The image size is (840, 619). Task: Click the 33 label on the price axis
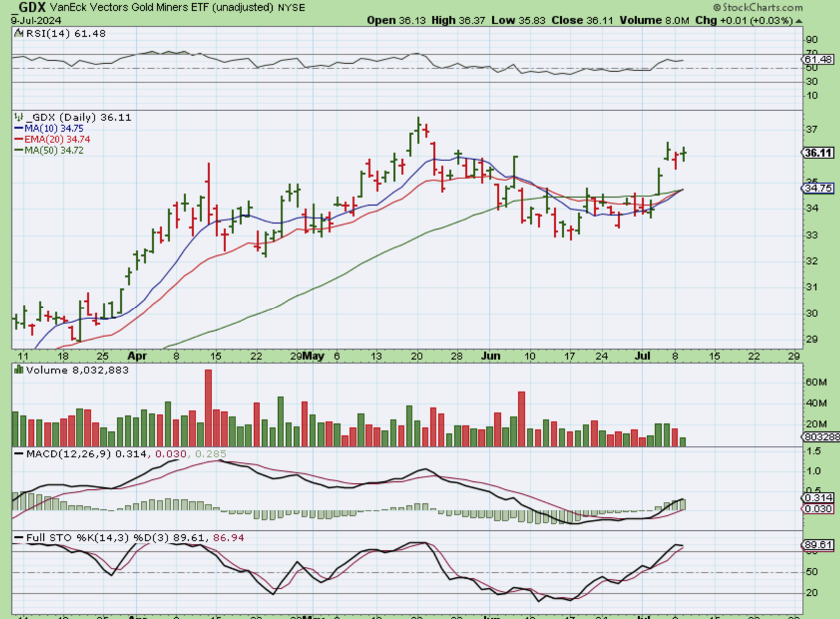[x=811, y=234]
